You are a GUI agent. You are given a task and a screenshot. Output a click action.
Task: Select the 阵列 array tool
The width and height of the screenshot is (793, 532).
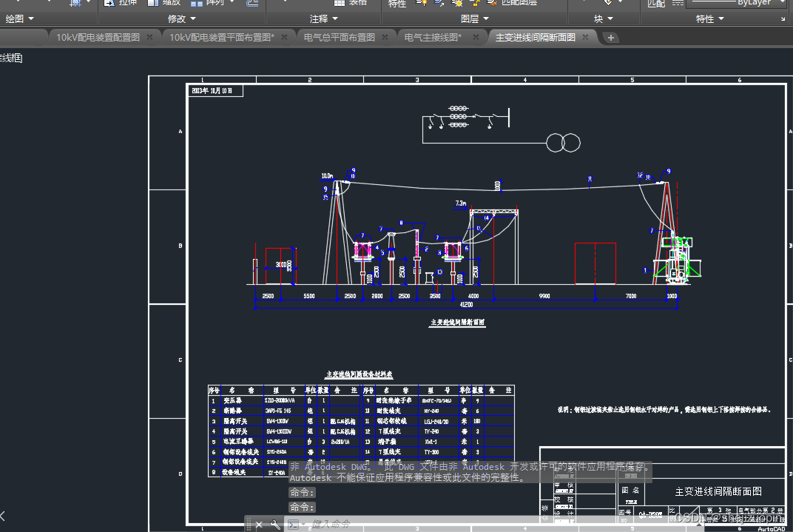coord(208,2)
